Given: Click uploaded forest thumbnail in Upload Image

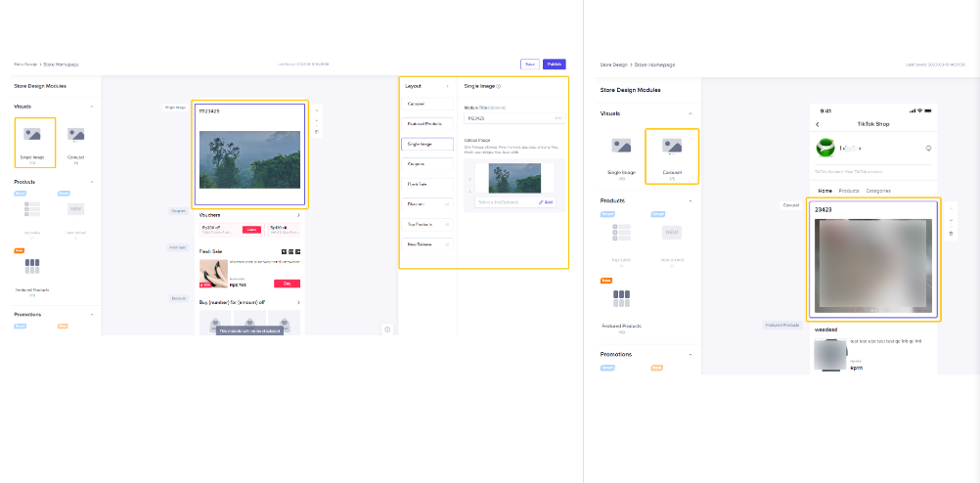Looking at the screenshot, I should [x=515, y=178].
